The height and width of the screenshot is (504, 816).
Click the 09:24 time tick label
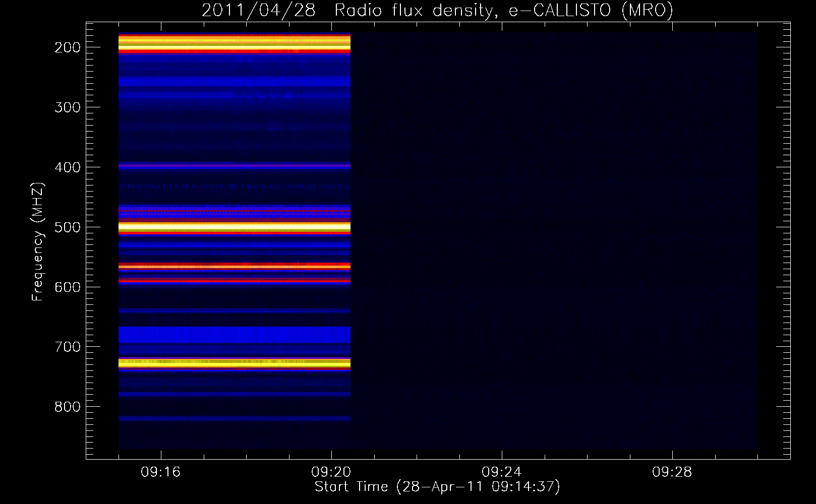click(502, 472)
